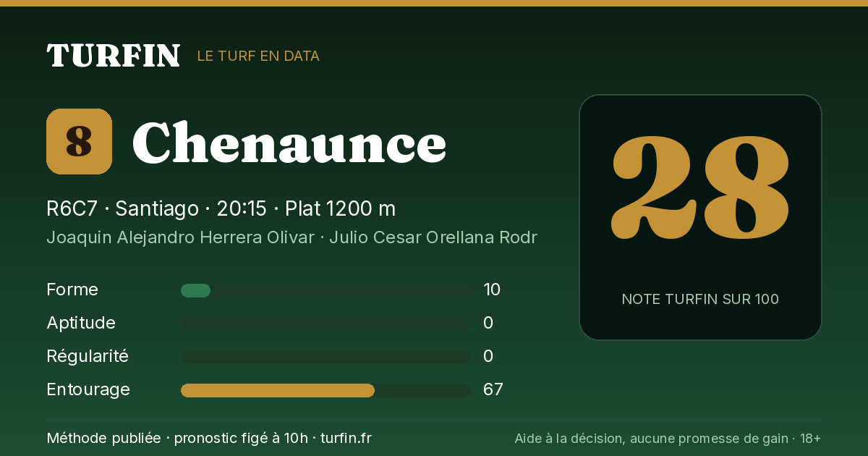Click the Régularité label

[x=88, y=356]
